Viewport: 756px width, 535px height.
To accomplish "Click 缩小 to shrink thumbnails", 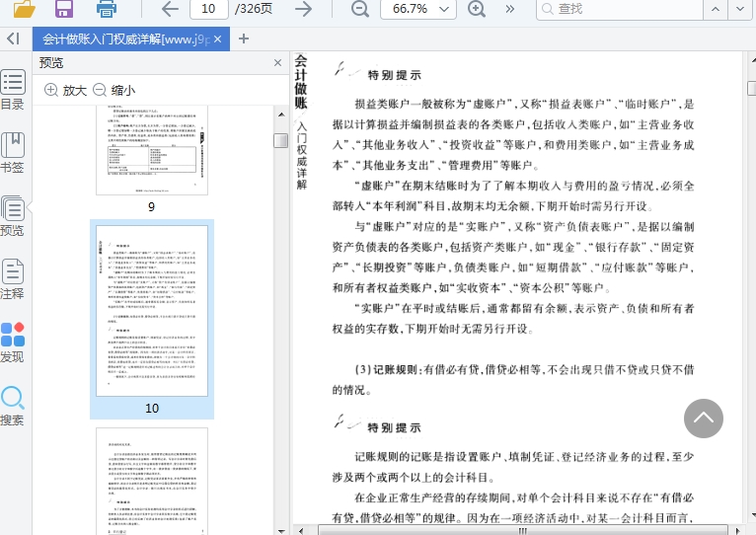I will coord(113,90).
